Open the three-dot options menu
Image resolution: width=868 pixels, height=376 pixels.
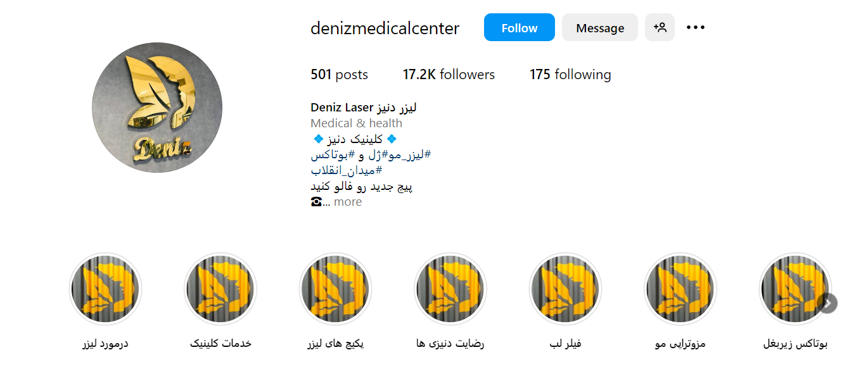[x=696, y=28]
